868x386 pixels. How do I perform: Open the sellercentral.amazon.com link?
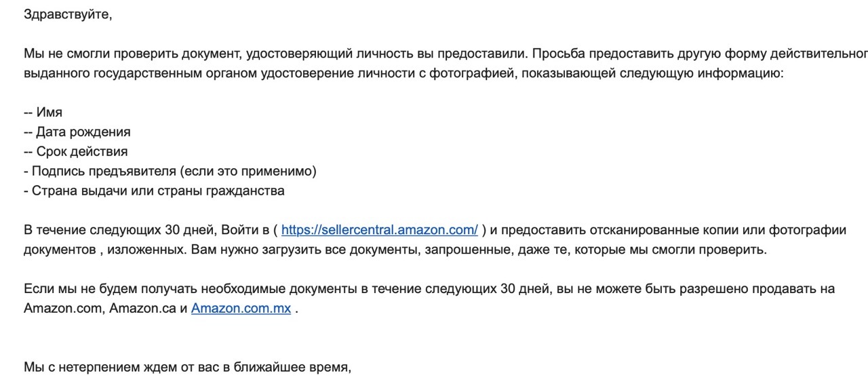pos(379,230)
